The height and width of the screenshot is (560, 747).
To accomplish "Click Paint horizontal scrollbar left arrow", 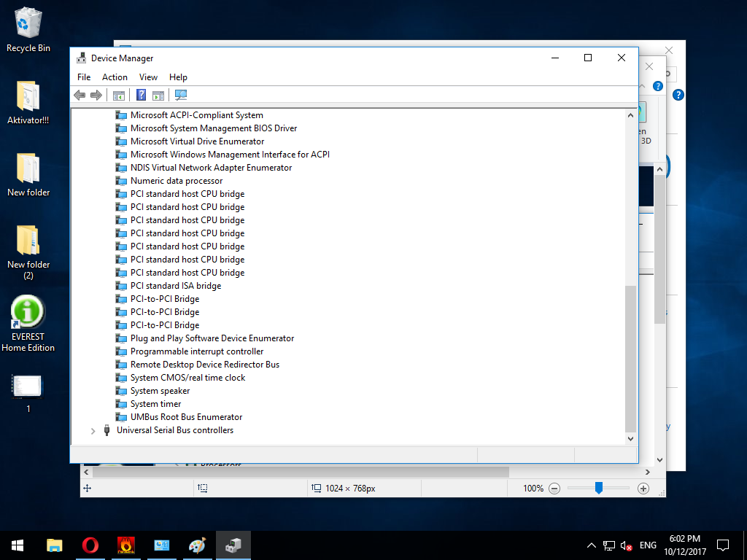I will coord(86,472).
